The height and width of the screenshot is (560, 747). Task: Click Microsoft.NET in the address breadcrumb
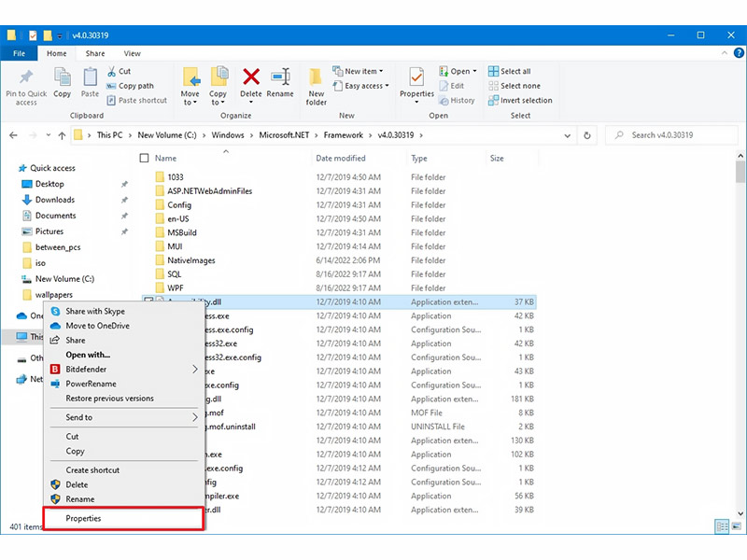284,135
